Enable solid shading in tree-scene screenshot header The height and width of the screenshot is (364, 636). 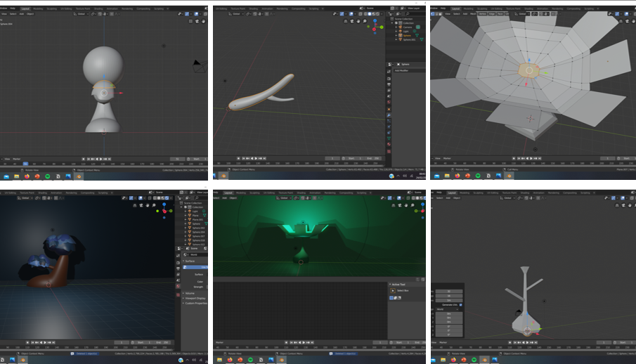coord(159,198)
